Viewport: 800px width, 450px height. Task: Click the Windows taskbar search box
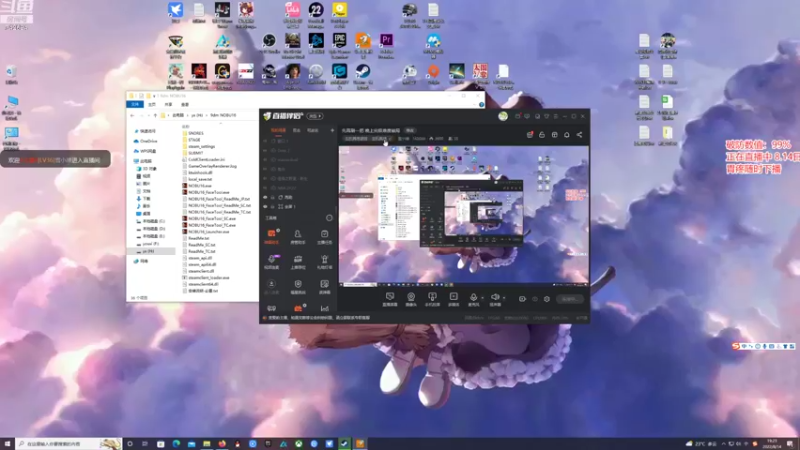69,444
